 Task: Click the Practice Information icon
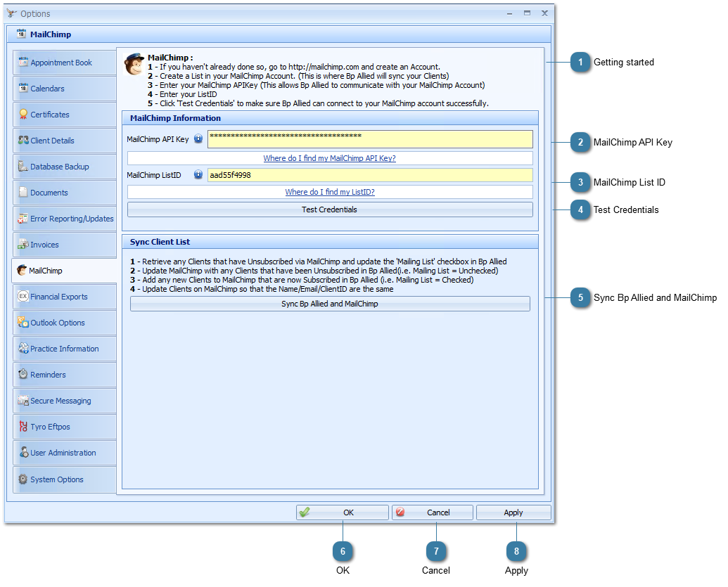23,348
